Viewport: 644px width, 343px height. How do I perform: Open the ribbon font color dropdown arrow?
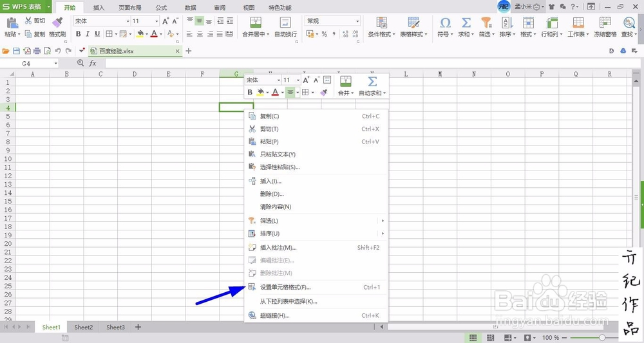(160, 34)
